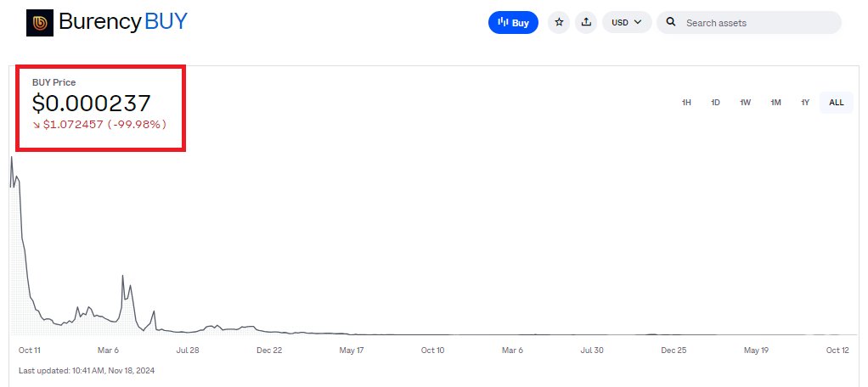Image resolution: width=868 pixels, height=387 pixels.
Task: Switch chart to 1D range
Action: tap(716, 103)
